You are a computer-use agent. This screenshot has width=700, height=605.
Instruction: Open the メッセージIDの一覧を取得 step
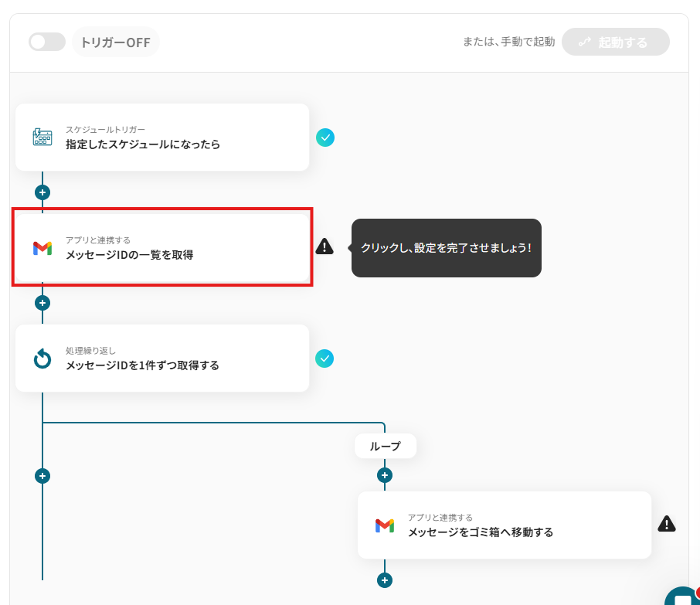click(x=162, y=248)
